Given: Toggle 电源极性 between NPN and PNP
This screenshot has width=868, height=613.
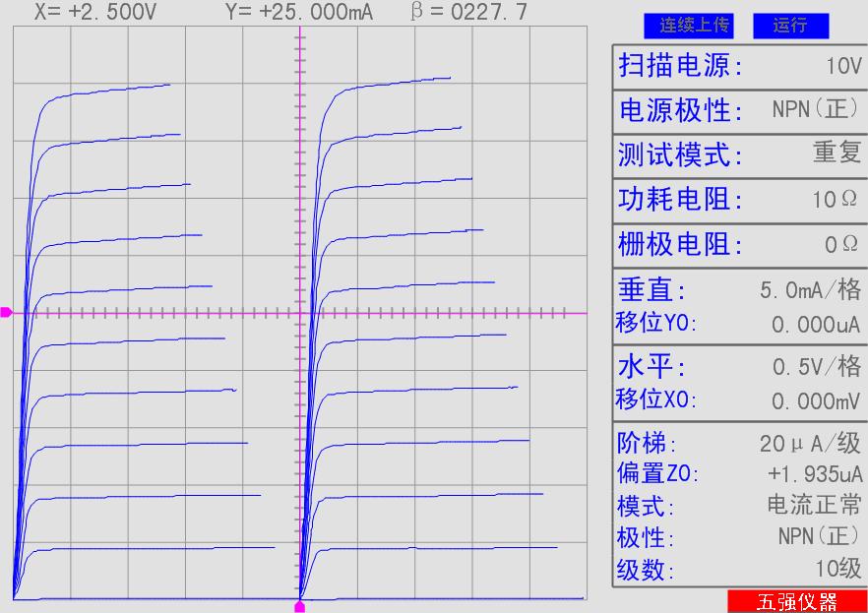Looking at the screenshot, I should (739, 109).
